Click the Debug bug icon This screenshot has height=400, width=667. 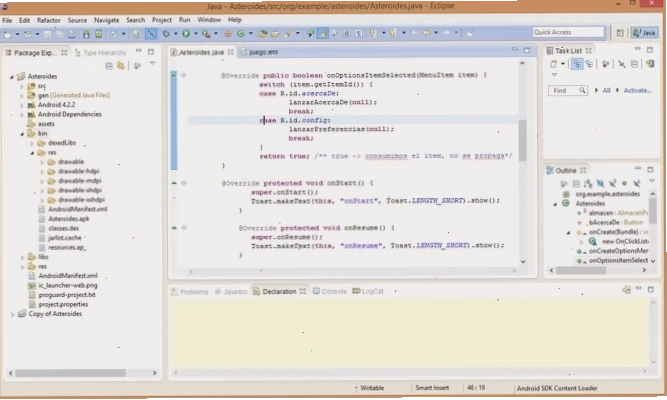pos(166,34)
